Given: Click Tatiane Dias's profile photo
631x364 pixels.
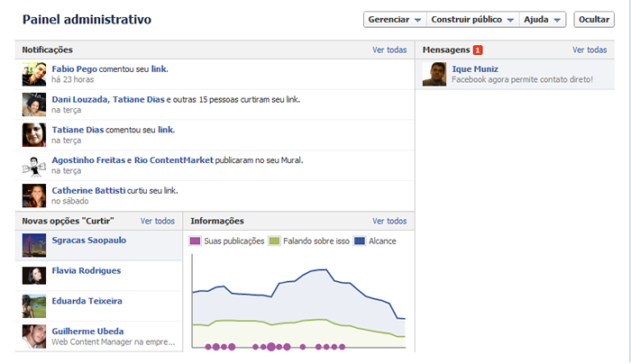Looking at the screenshot, I should (34, 135).
